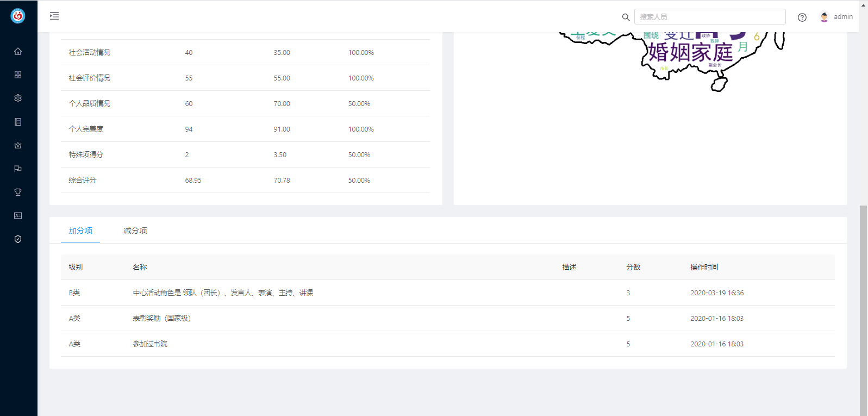This screenshot has width=868, height=416.
Task: Switch to the 减分项 tab
Action: point(135,231)
